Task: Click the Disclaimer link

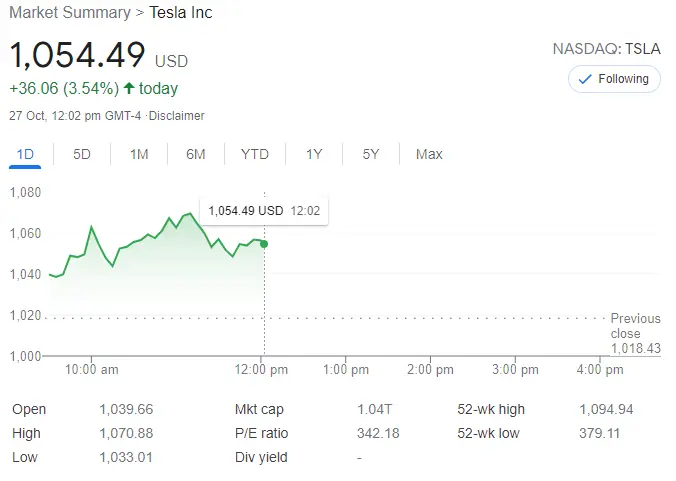Action: (176, 116)
